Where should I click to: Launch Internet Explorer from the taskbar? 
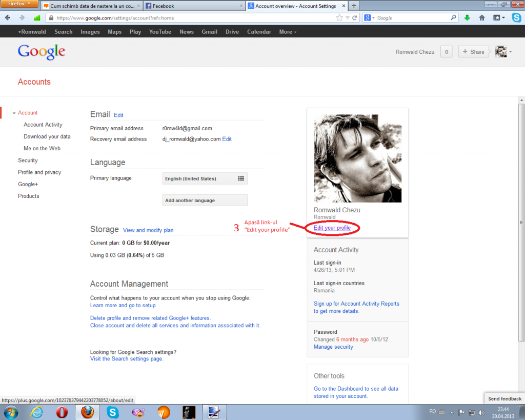click(x=36, y=412)
